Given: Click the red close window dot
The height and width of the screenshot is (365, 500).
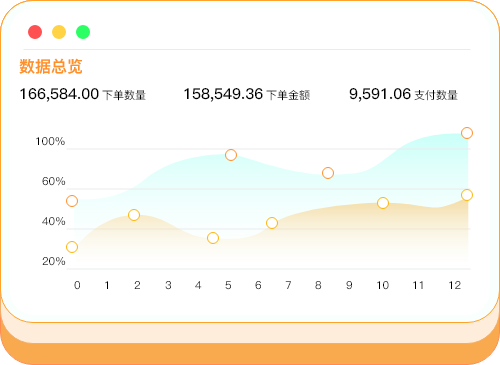Looking at the screenshot, I should (x=35, y=32).
